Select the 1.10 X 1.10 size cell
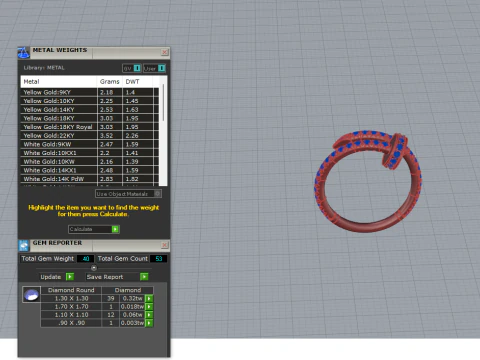Image resolution: width=480 pixels, height=360 pixels. pos(71,315)
